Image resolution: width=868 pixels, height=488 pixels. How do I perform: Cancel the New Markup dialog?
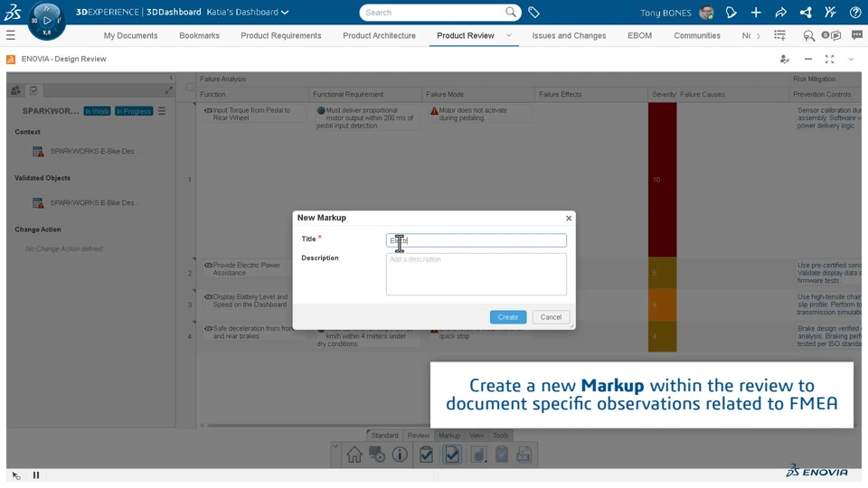click(551, 317)
